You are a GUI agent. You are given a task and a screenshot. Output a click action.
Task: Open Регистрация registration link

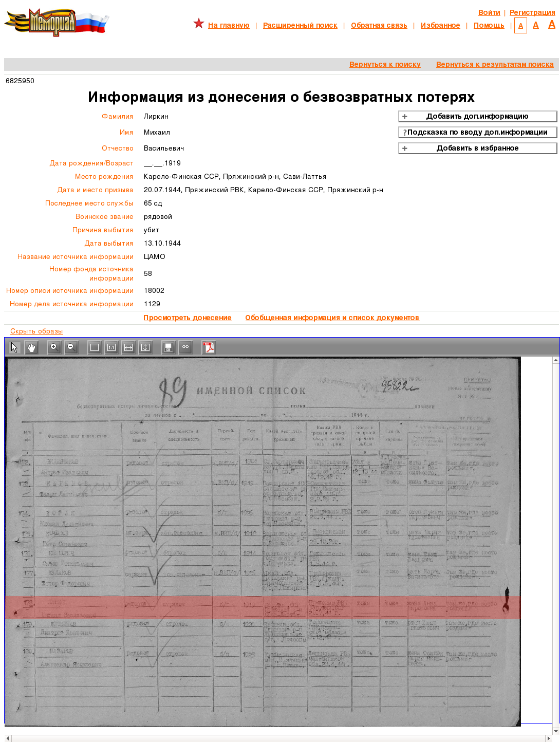click(x=532, y=12)
